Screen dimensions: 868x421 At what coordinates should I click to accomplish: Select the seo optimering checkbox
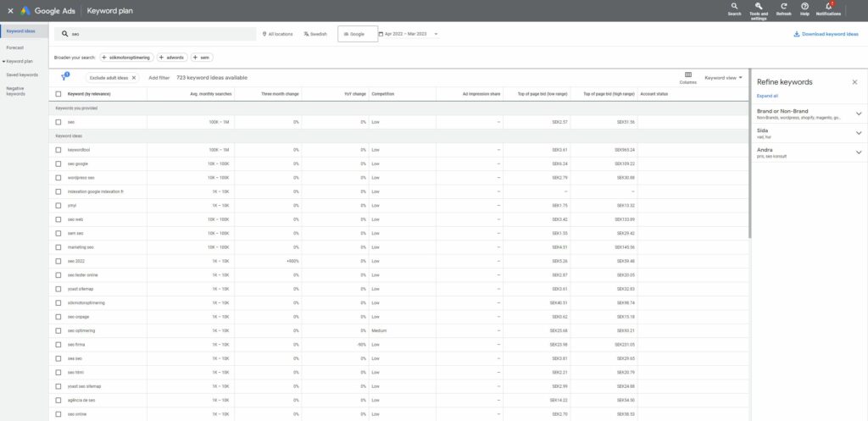tap(58, 331)
